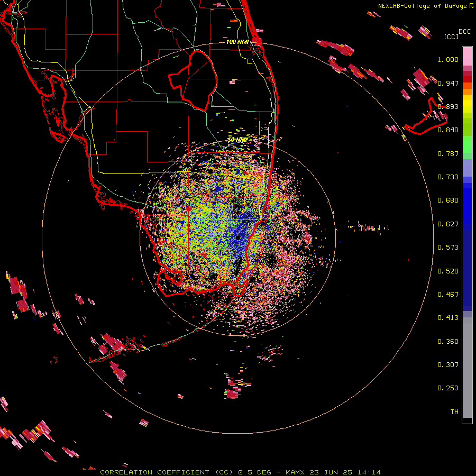The height and width of the screenshot is (476, 476).
Task: Click the 0.840 scale value
Action: pyautogui.click(x=448, y=130)
